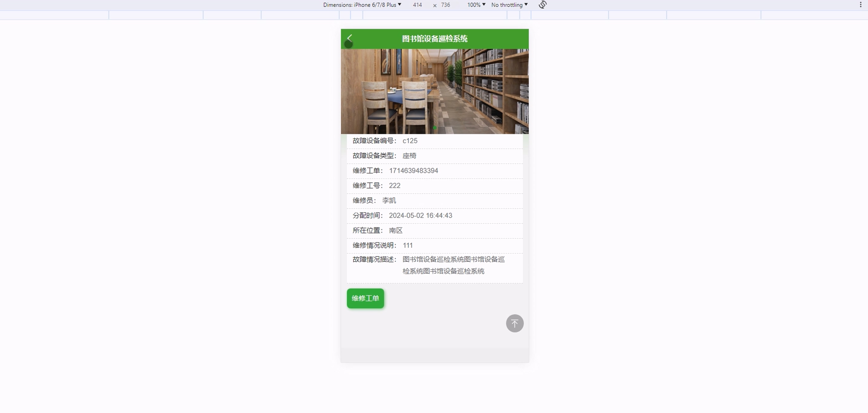The width and height of the screenshot is (868, 413).
Task: Click the library banner image
Action: pyautogui.click(x=435, y=91)
